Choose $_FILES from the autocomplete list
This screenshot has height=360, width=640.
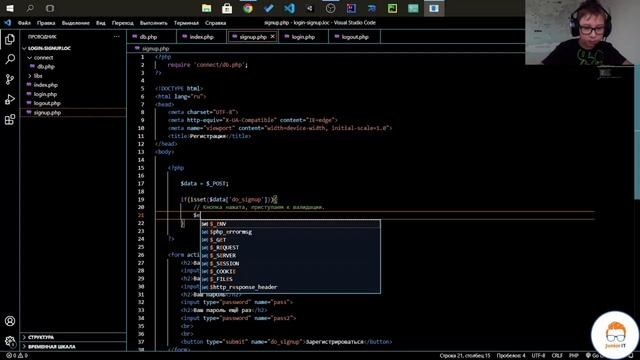pos(290,279)
